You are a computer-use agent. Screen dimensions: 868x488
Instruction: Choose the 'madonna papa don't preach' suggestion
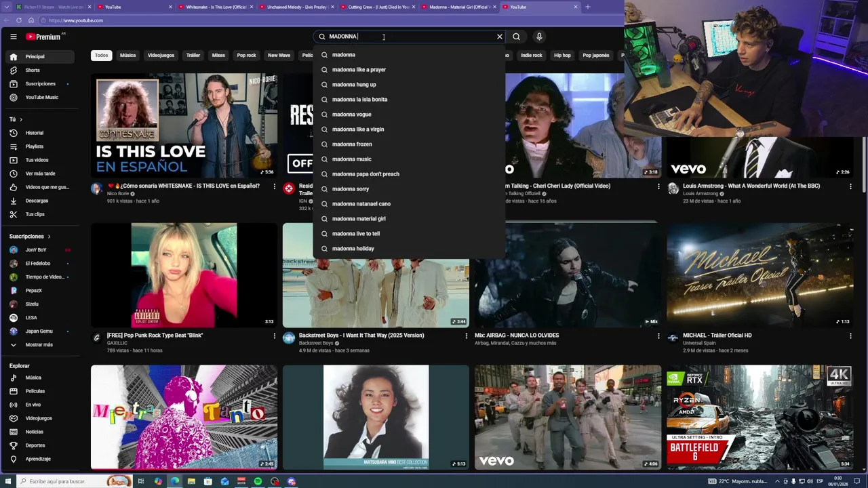[409, 174]
